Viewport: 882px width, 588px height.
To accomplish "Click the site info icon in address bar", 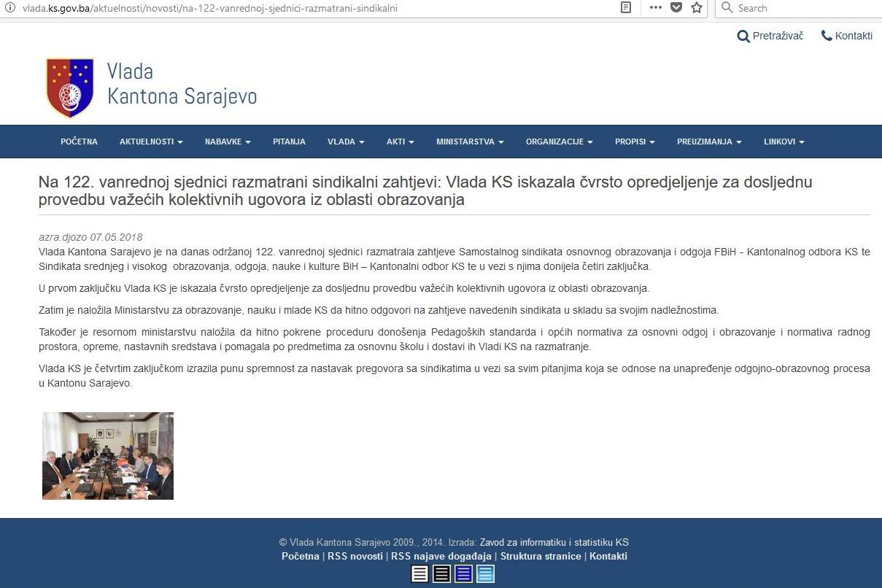I will [x=10, y=8].
